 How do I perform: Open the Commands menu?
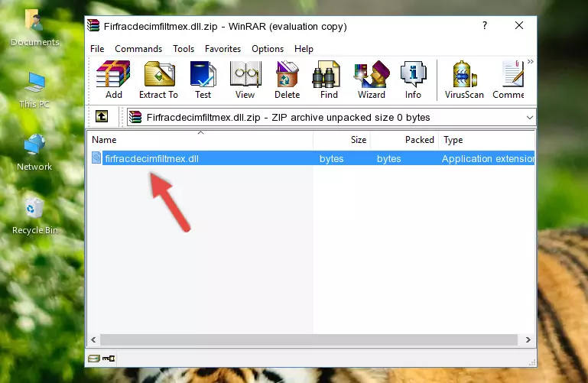click(x=138, y=49)
